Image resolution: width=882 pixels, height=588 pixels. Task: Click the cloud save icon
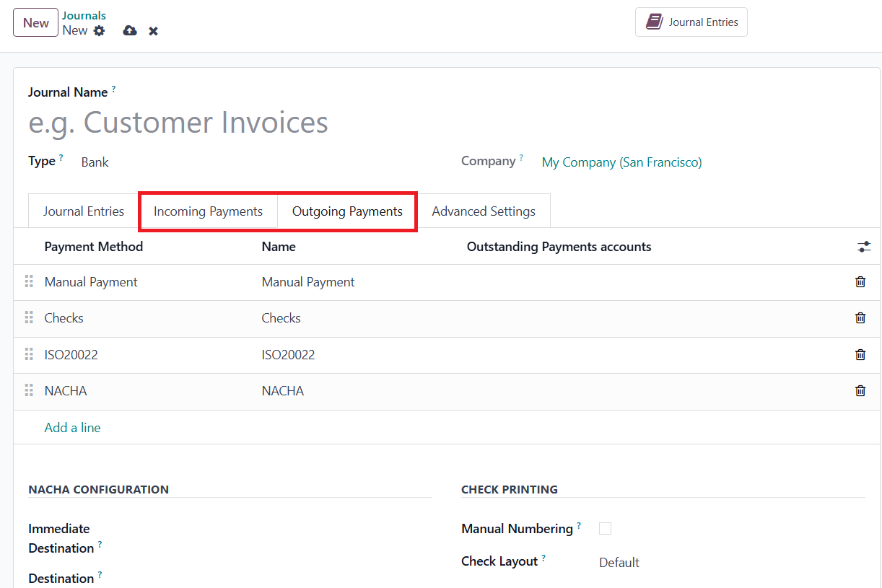[x=130, y=31]
